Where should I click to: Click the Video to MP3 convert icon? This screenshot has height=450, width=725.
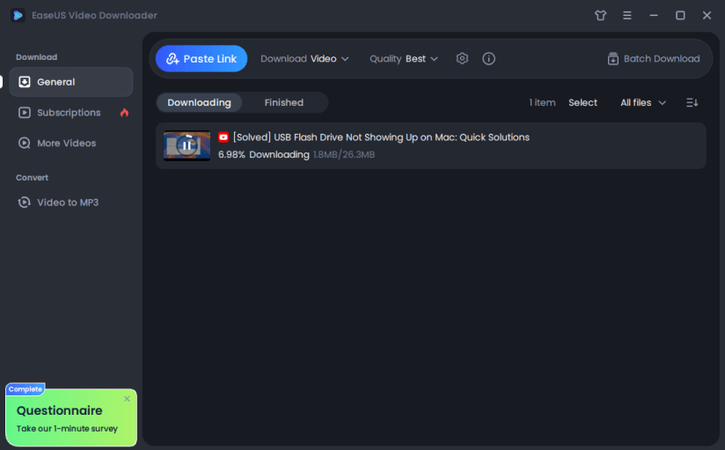24,202
